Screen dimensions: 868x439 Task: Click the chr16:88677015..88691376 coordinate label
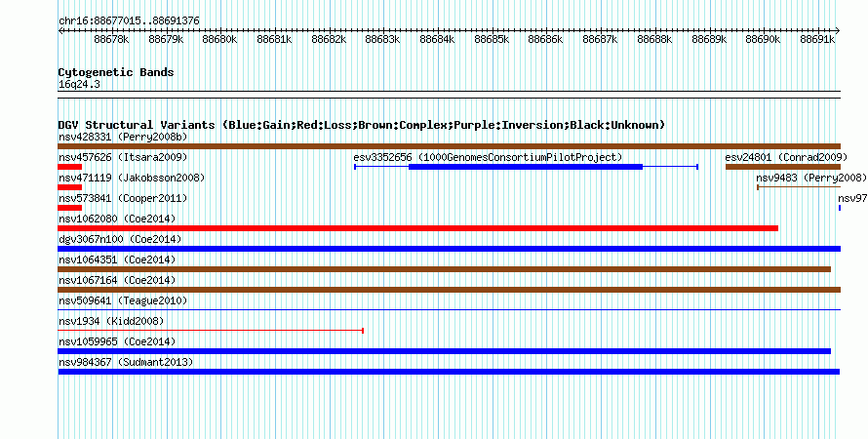point(129,21)
